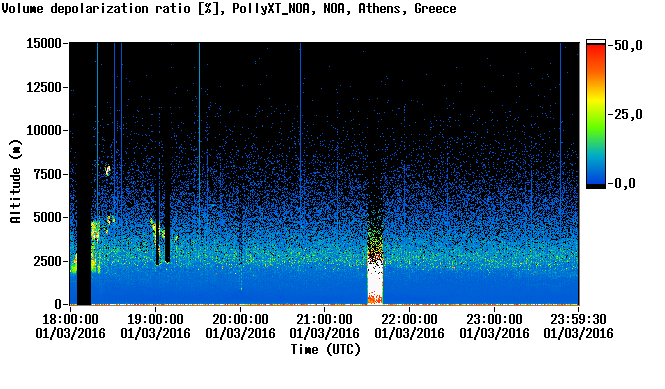Click the 5000 altitude tick label
Screen dimensions: 665x389
click(x=48, y=218)
